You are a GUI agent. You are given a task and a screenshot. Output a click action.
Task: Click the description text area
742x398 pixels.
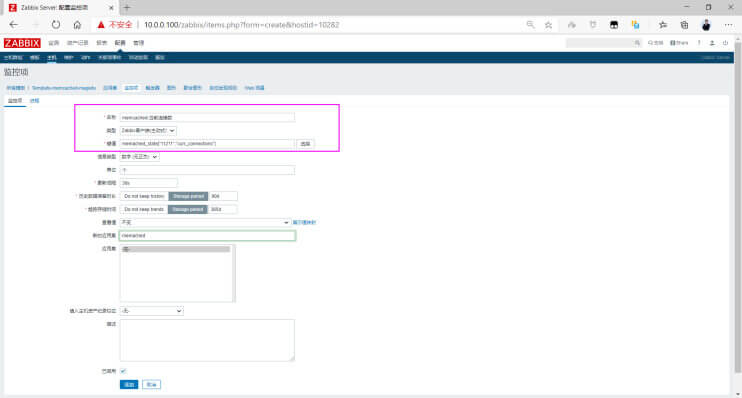pos(207,340)
